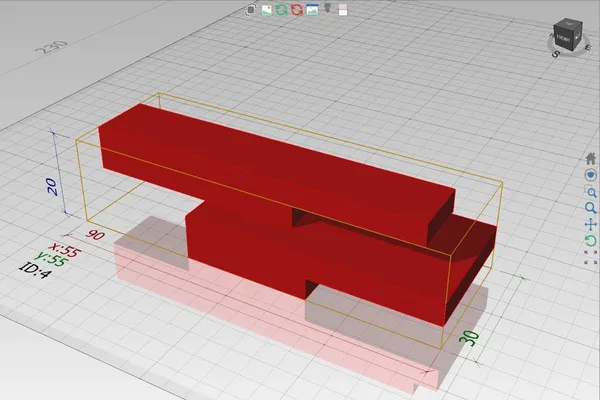Go to the home view with house icon
The image size is (600, 400).
coord(591,158)
